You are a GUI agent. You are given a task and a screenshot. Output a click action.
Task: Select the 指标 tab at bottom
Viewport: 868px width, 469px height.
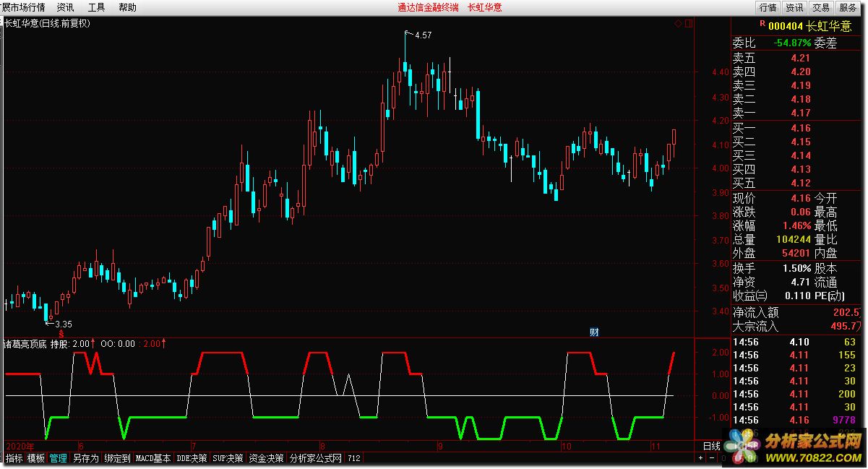[14, 458]
